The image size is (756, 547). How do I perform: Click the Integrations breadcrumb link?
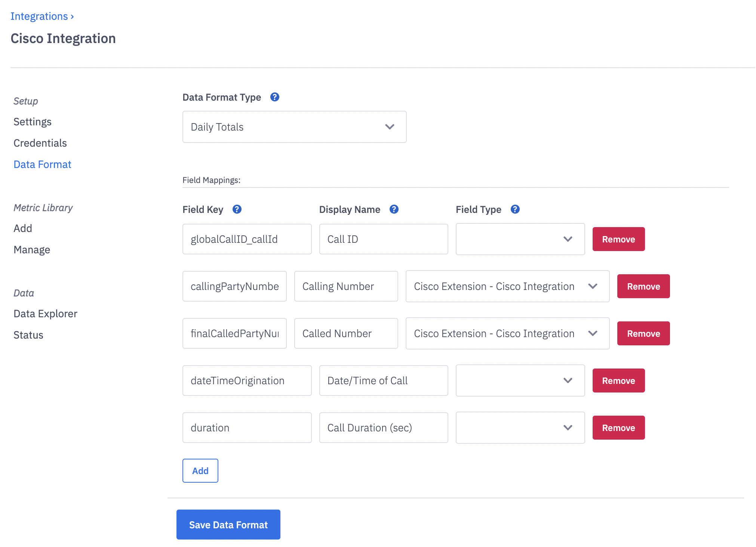point(39,16)
